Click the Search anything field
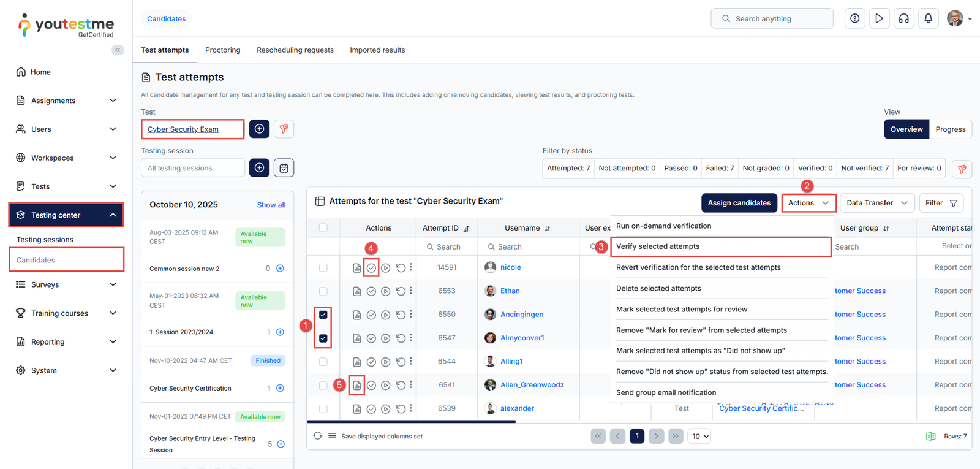The width and height of the screenshot is (980, 469). coord(772,19)
